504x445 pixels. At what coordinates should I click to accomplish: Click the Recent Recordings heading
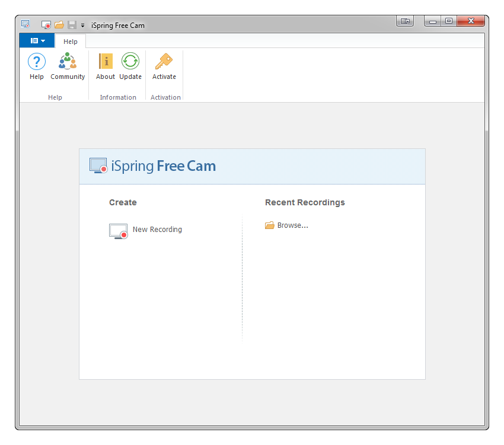coord(305,202)
